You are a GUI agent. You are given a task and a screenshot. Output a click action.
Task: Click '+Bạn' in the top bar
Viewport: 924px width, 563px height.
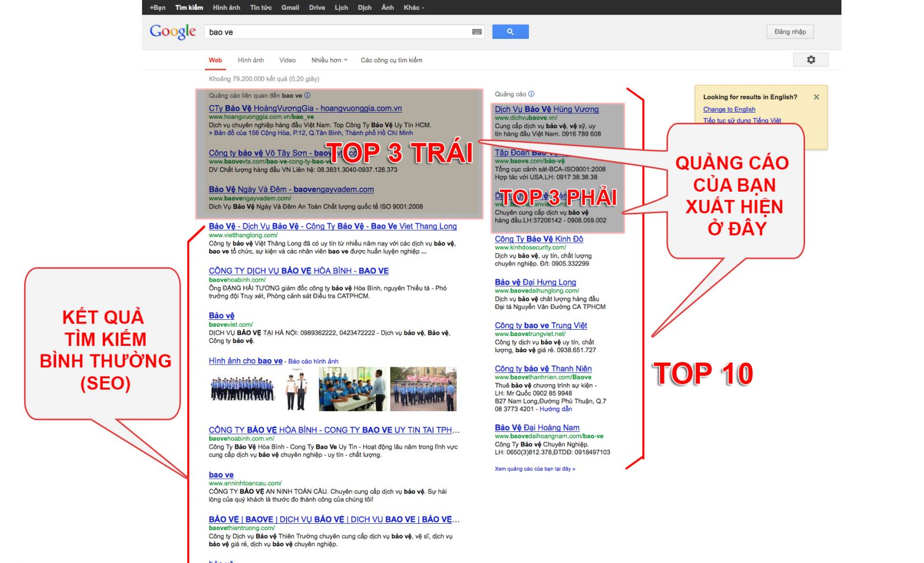(x=157, y=8)
